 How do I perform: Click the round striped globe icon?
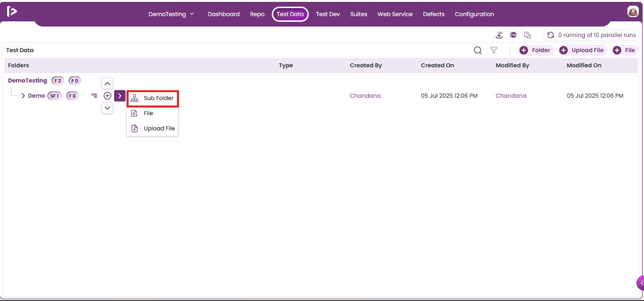point(513,35)
